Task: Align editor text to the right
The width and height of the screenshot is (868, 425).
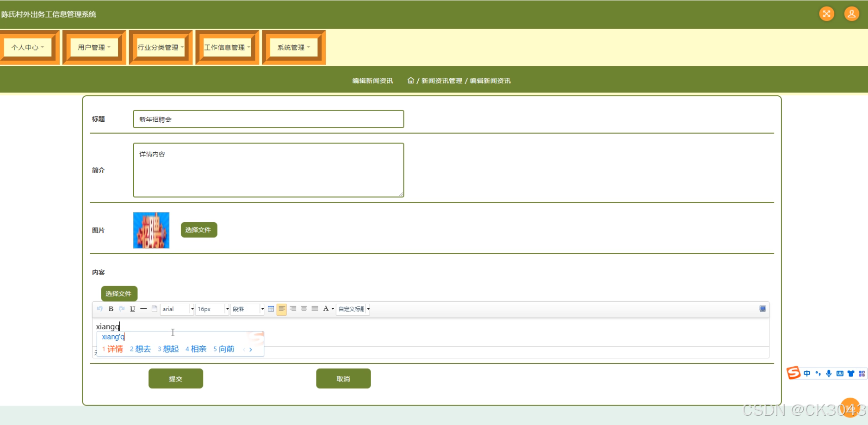Action: (x=293, y=309)
